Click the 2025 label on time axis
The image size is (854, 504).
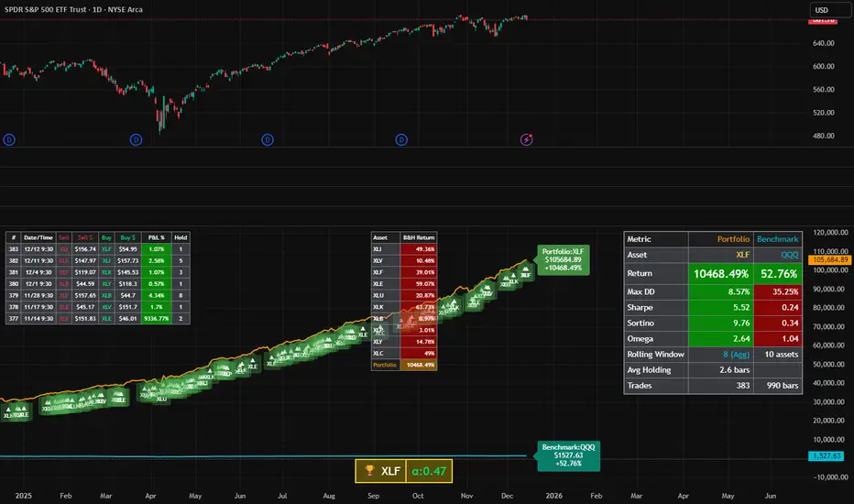click(x=24, y=496)
